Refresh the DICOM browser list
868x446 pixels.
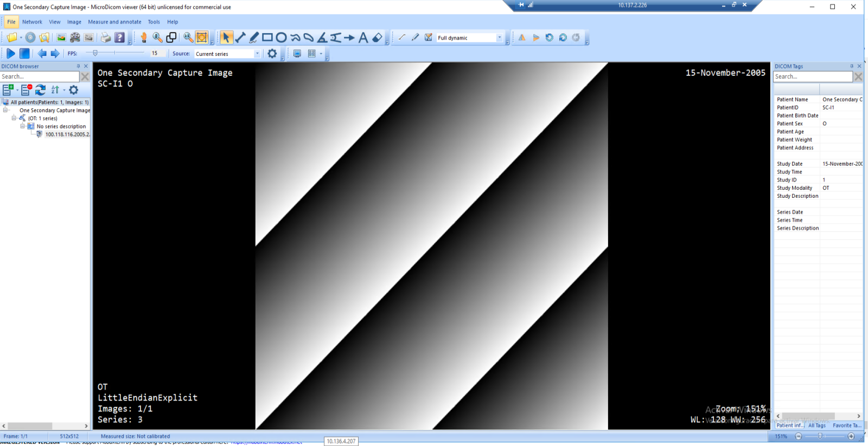click(x=40, y=90)
